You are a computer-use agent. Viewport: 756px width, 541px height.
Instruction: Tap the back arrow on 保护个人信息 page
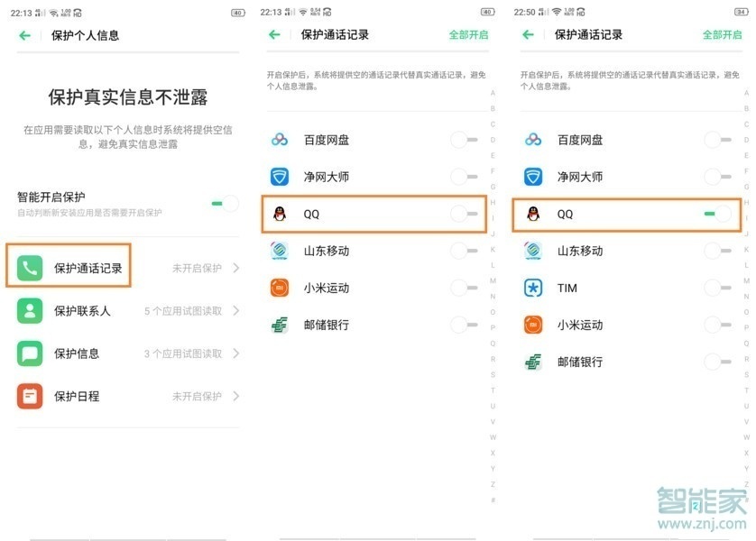click(23, 34)
